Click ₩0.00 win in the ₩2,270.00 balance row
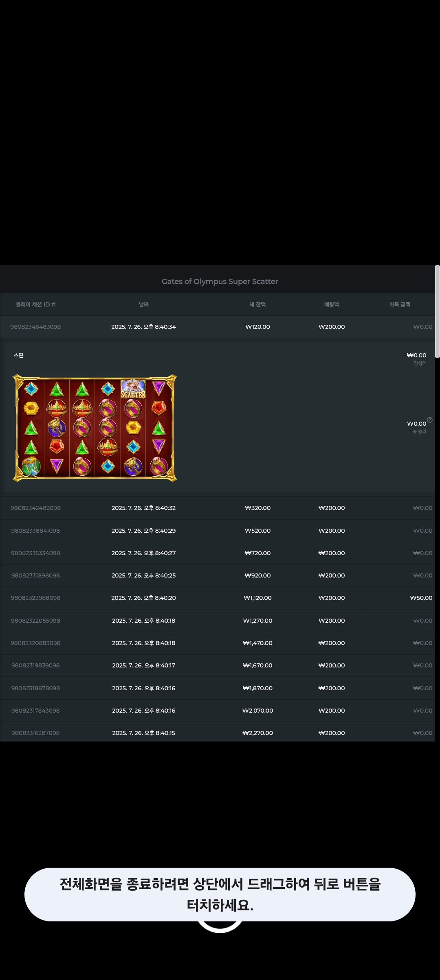The width and height of the screenshot is (440, 980). click(422, 733)
